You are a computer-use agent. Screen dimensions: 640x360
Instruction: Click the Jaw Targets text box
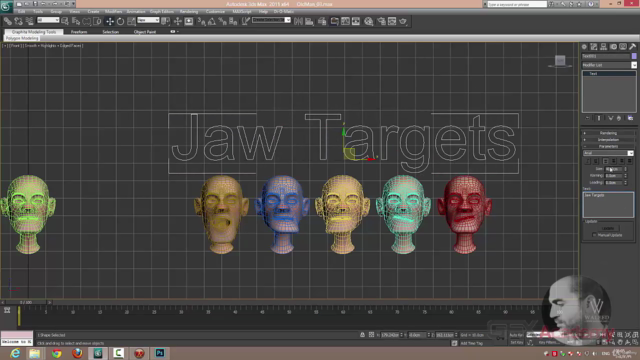point(608,204)
